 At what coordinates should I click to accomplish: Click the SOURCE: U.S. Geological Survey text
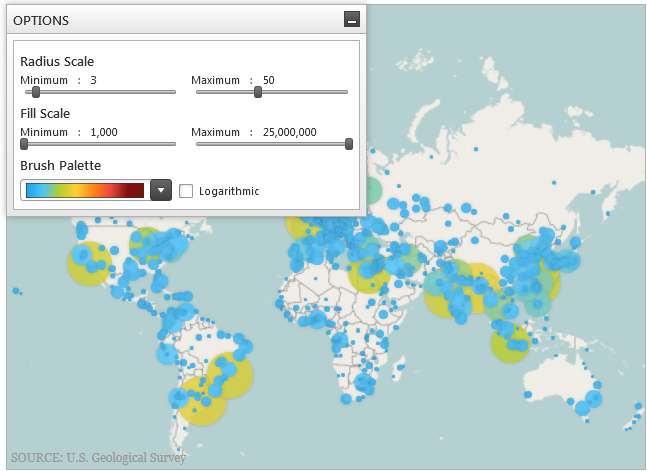98,457
